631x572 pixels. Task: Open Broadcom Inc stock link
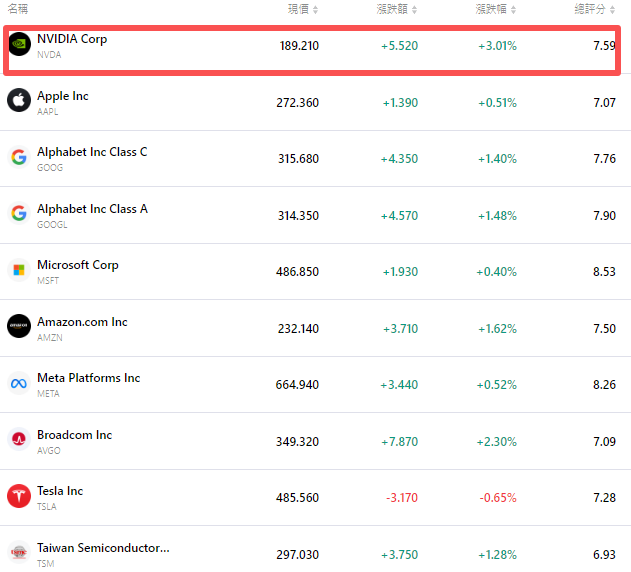pyautogui.click(x=74, y=435)
